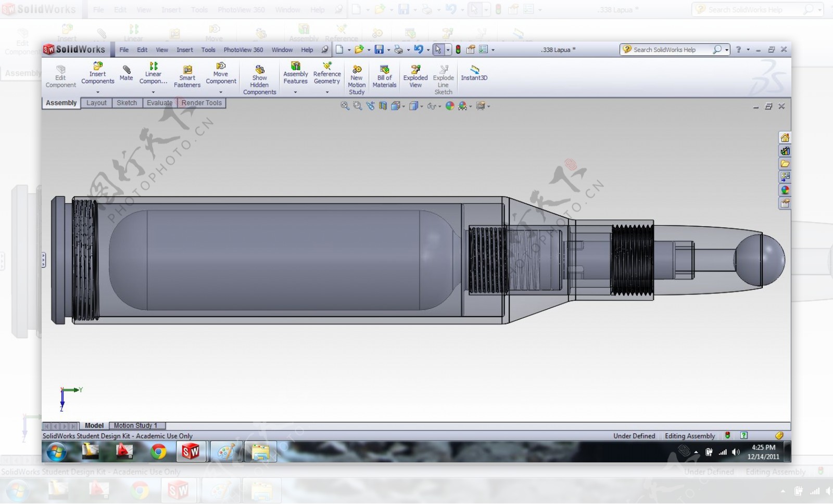
Task: Expand the Reference Geometry dropdown arrow
Action: coord(327,92)
